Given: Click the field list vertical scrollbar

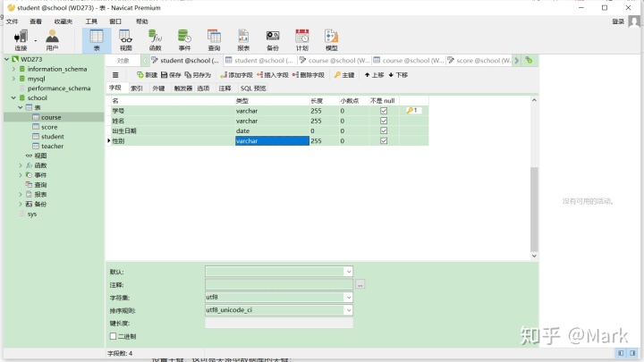Looking at the screenshot, I should click(x=534, y=209).
